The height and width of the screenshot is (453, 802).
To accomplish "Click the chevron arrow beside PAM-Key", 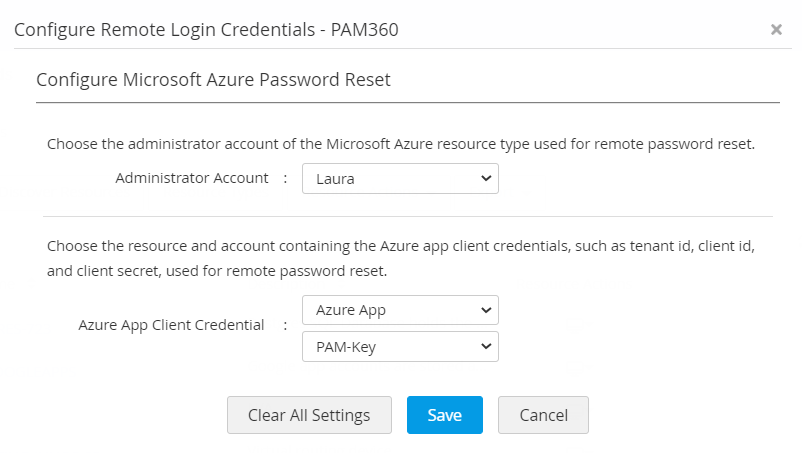I will tap(486, 346).
